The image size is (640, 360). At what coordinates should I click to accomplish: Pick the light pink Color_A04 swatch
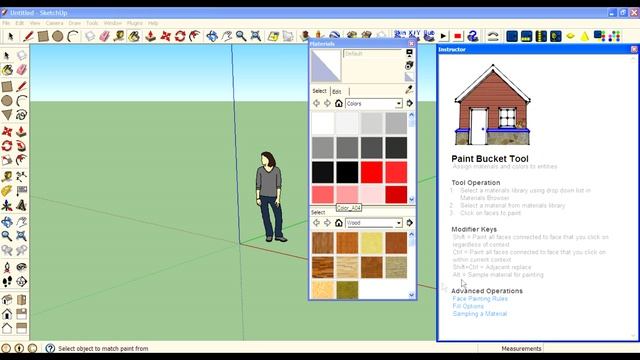[x=347, y=194]
